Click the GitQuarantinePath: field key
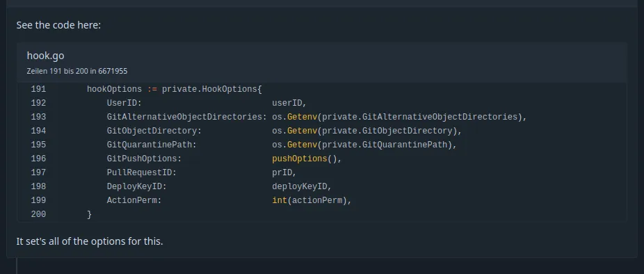The image size is (644, 274). click(x=152, y=145)
